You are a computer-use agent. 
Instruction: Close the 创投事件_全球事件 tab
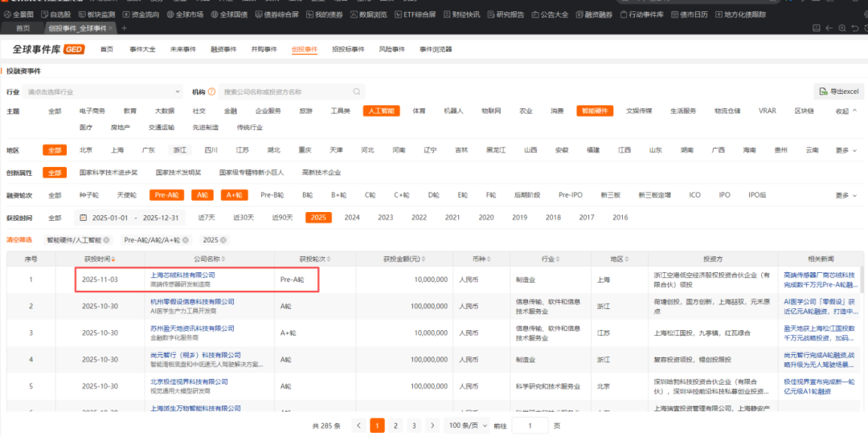[110, 28]
